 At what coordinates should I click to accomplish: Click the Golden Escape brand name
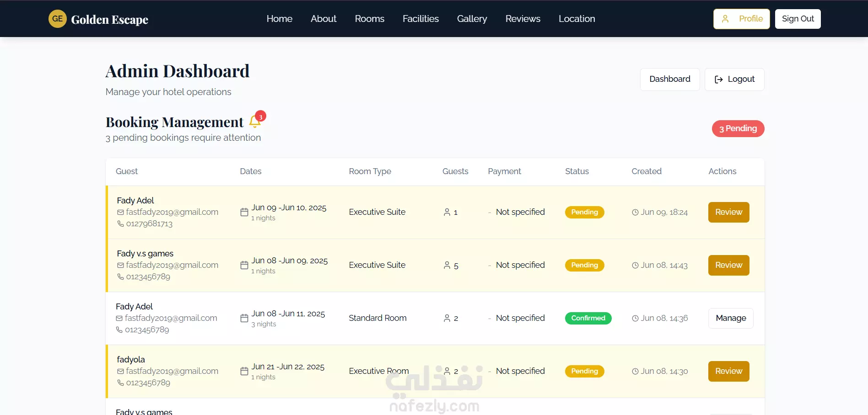[110, 20]
